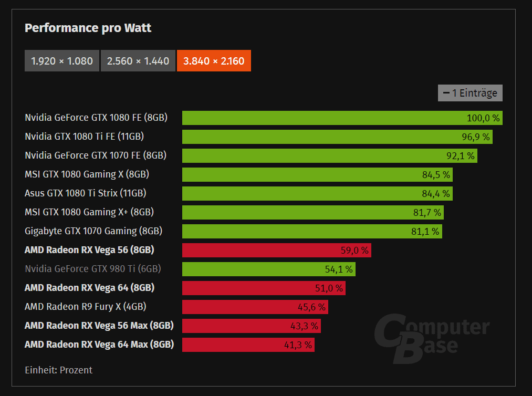Click the MSI GTX 1080 Gaming X (8GB) label
Viewport: 532px width, 396px height.
click(x=87, y=174)
